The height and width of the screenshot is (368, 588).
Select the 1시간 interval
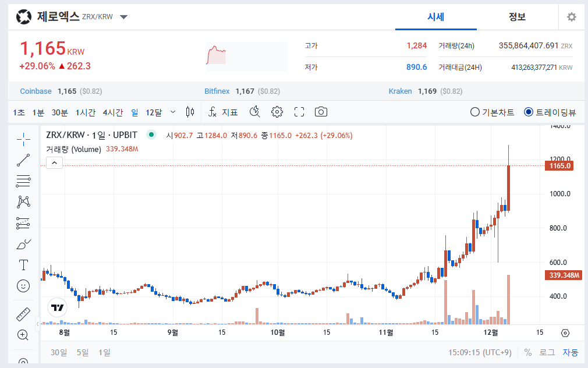pyautogui.click(x=86, y=112)
